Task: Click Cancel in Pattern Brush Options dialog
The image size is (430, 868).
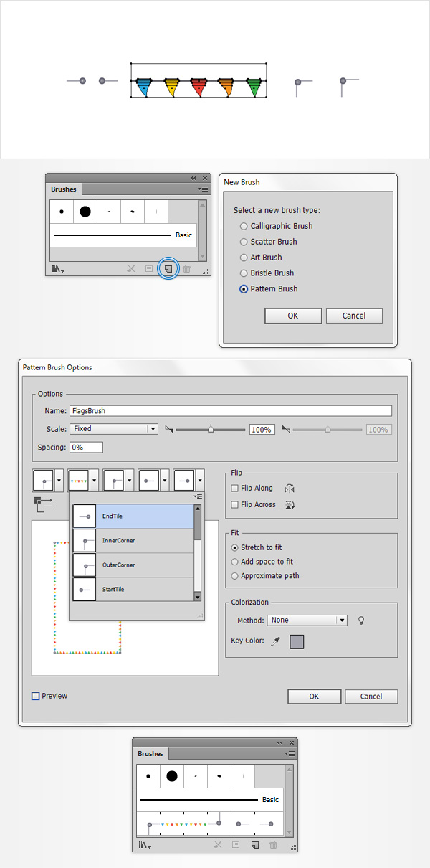Action: (x=371, y=697)
